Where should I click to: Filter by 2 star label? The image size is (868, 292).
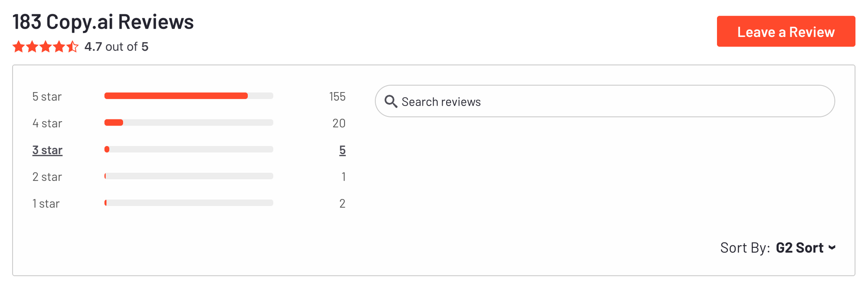[x=47, y=177]
